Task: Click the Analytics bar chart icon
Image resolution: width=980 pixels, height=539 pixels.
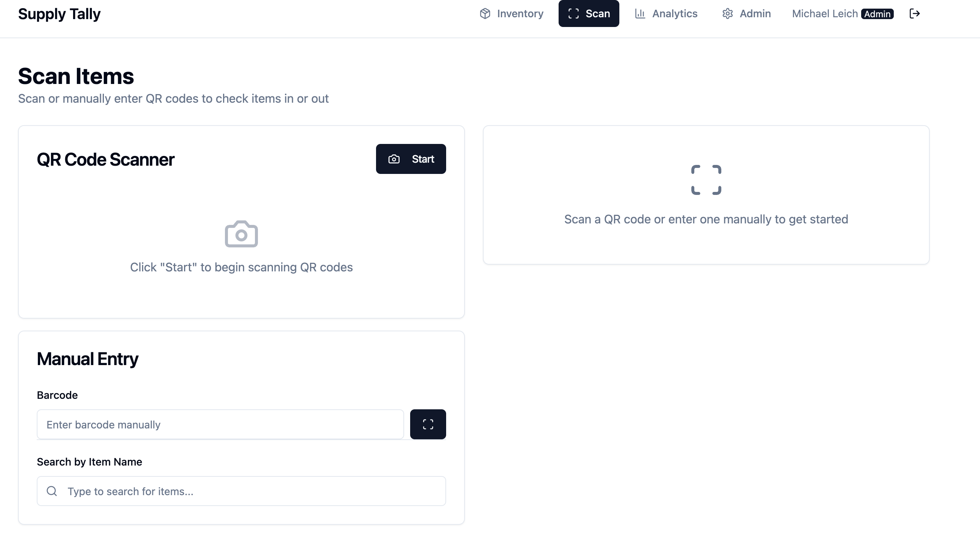Action: point(640,14)
